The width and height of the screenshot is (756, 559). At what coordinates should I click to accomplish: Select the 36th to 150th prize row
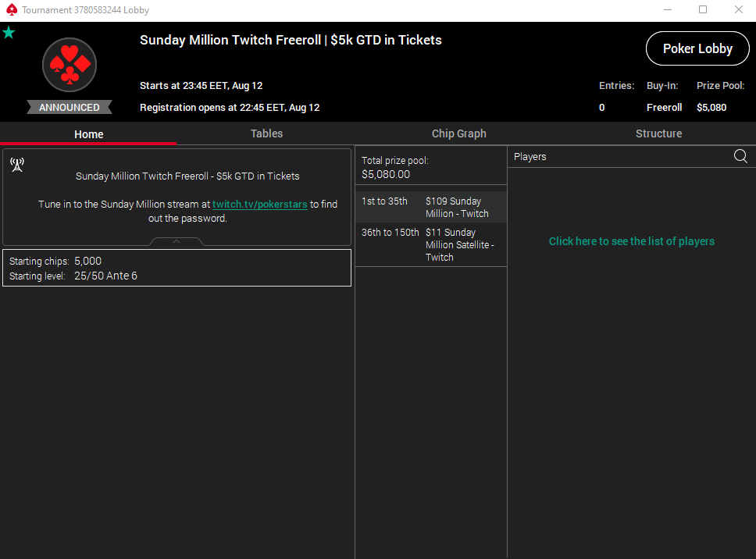click(431, 245)
